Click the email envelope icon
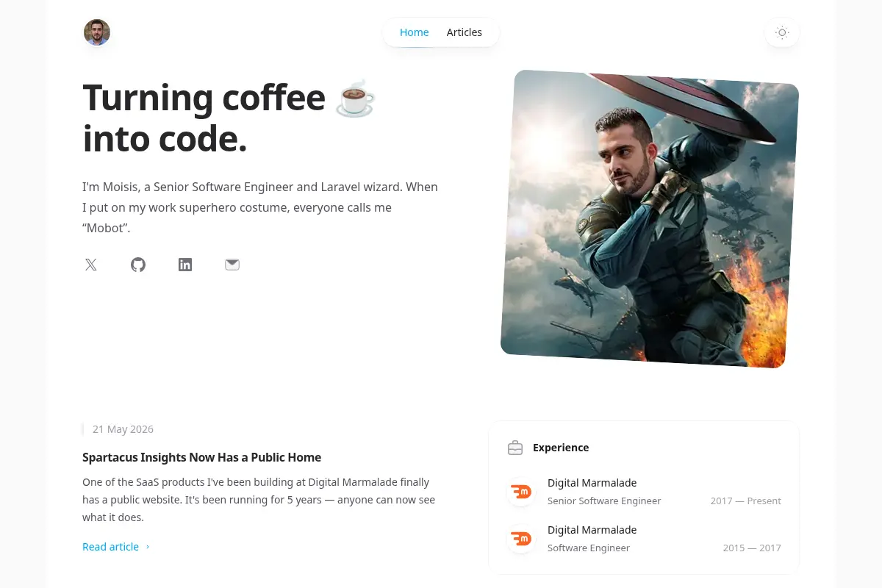Image resolution: width=882 pixels, height=588 pixels. [x=232, y=265]
